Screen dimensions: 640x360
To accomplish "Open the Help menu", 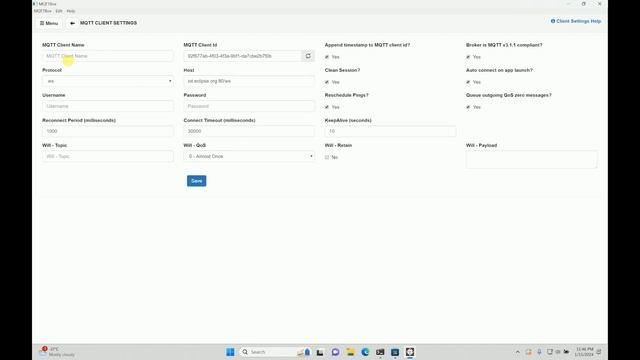I will tap(71, 11).
